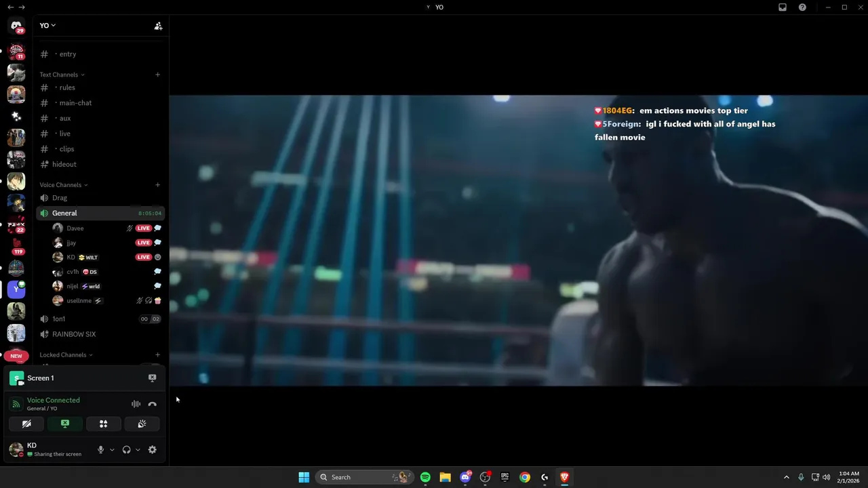Open the Discord help question mark icon
Screen dimensions: 868x488
(802, 7)
